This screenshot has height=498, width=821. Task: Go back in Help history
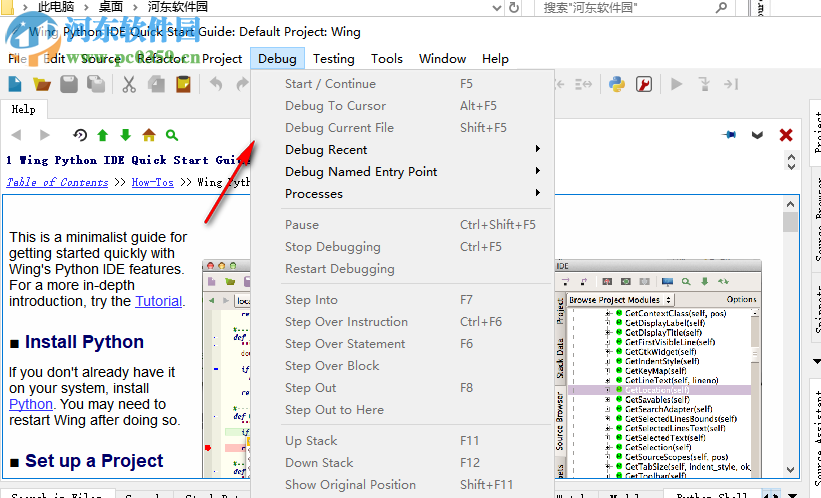[16, 135]
